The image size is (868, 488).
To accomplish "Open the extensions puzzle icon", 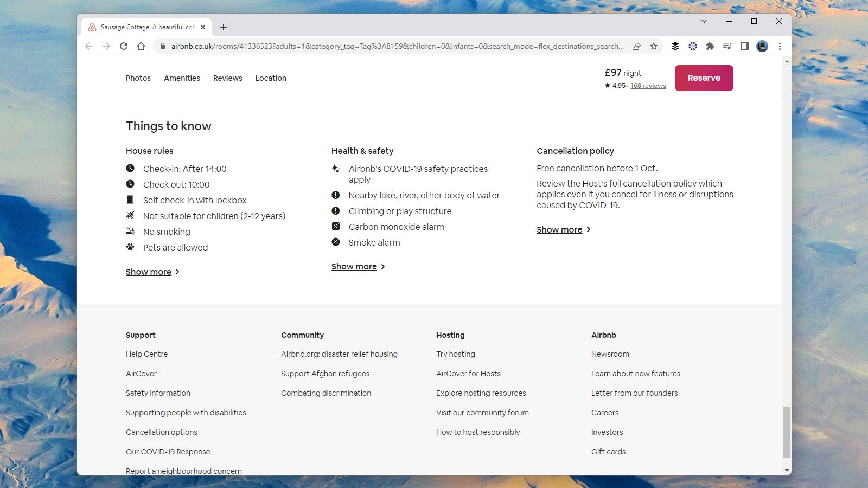I will click(x=710, y=46).
